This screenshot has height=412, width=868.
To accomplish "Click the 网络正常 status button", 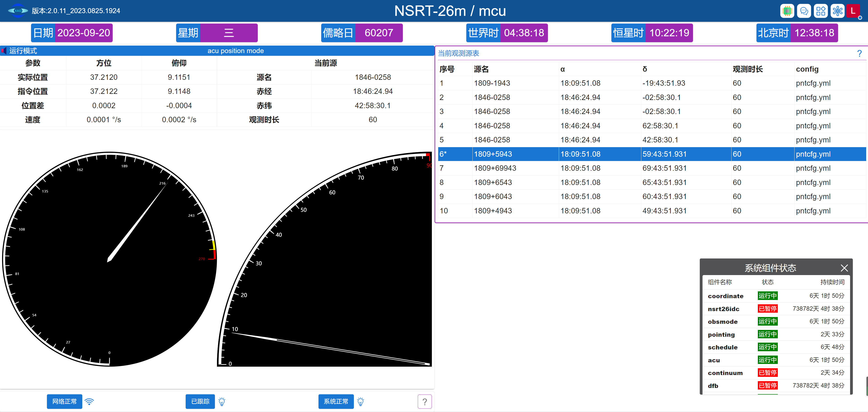I will 64,401.
